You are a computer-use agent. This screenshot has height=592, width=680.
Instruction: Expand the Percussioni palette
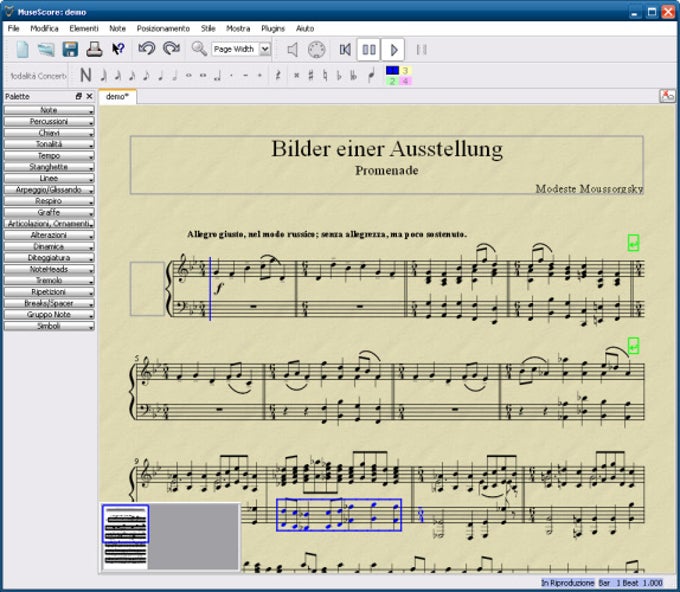point(49,121)
